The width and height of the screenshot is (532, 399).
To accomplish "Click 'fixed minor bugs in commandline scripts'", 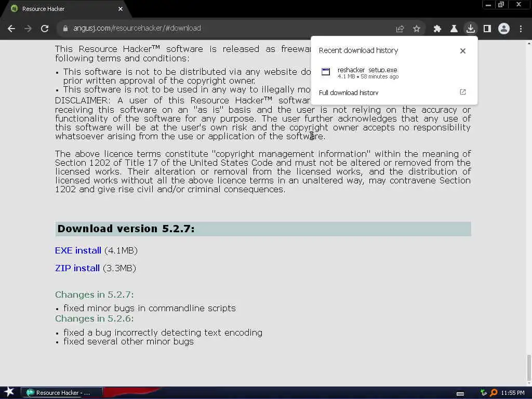I will coord(150,308).
